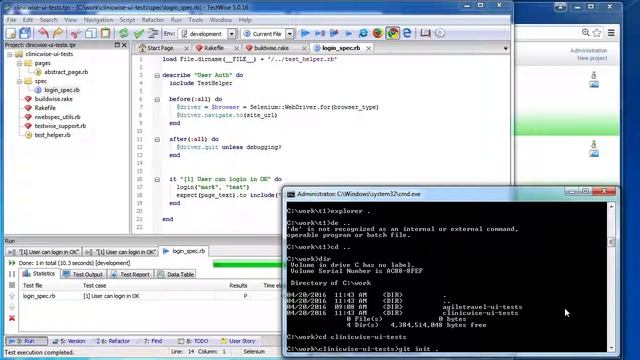640x360 pixels.
Task: Click the small blue play toolbar icon
Action: (349, 33)
